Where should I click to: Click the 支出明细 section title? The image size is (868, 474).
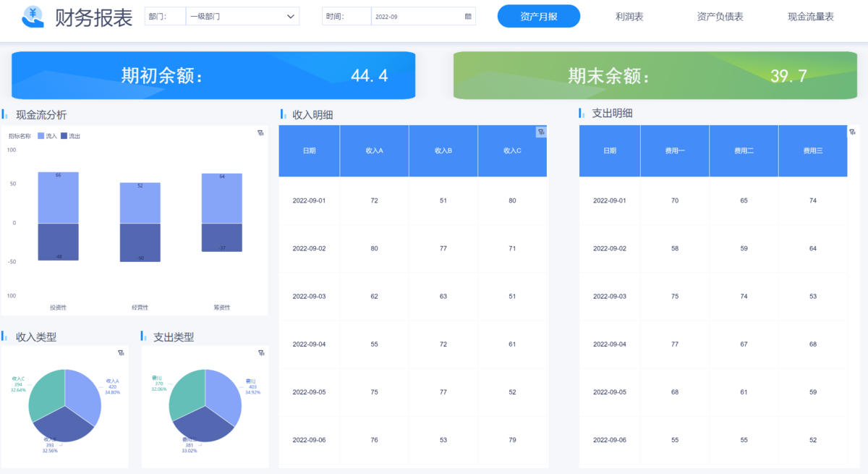coord(612,114)
